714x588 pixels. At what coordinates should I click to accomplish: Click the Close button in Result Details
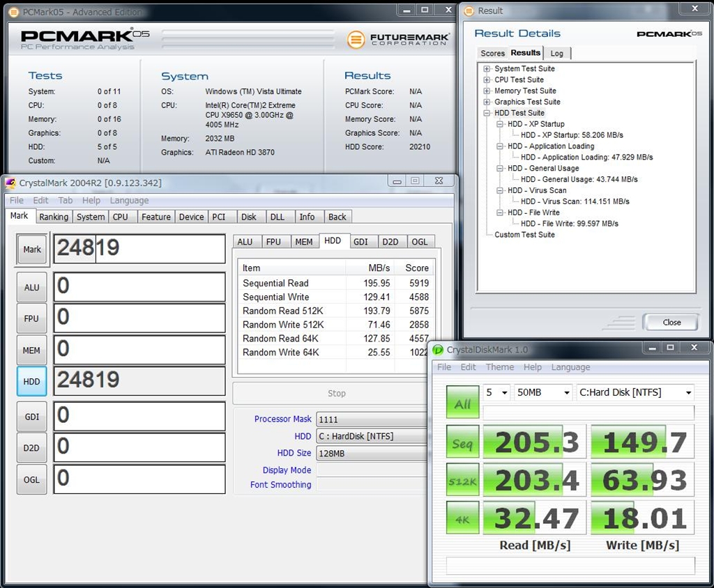point(671,322)
